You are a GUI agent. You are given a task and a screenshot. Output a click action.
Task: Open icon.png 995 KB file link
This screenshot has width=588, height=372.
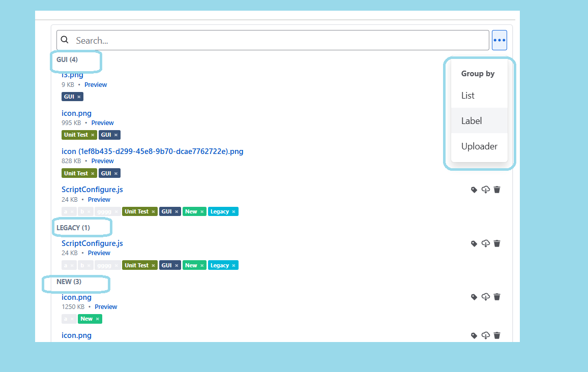click(x=76, y=113)
